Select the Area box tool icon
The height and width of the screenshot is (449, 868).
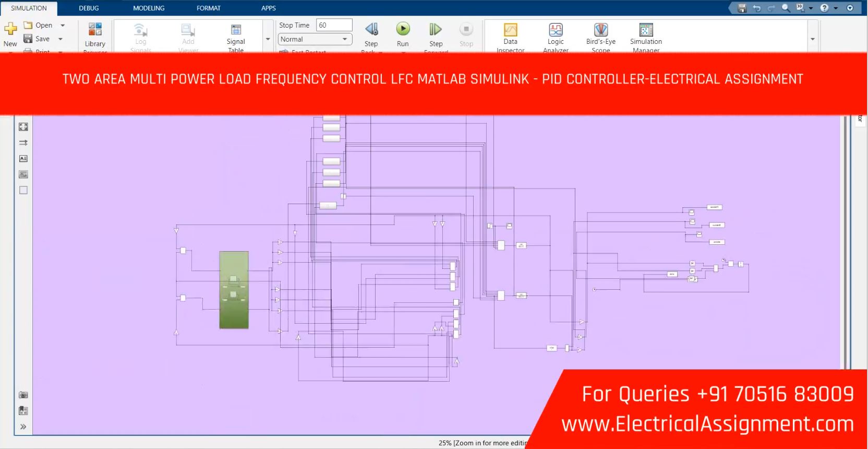point(23,190)
